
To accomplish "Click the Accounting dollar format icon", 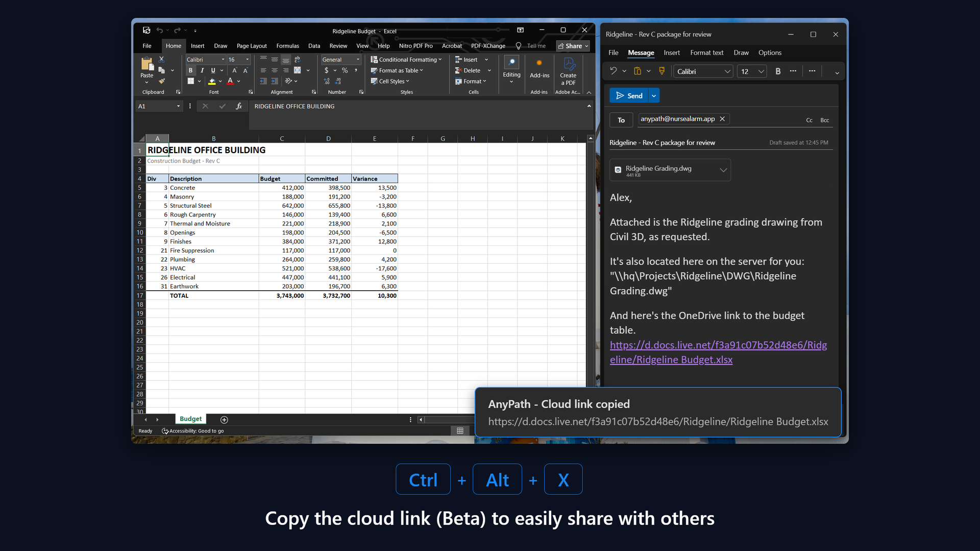I will click(327, 70).
